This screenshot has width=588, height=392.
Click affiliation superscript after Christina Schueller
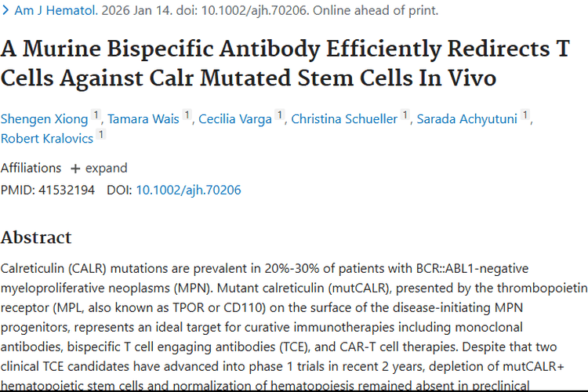click(405, 115)
